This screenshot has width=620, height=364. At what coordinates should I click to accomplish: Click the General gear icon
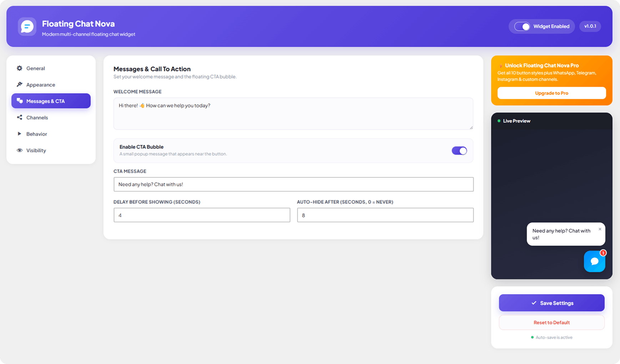(x=20, y=68)
